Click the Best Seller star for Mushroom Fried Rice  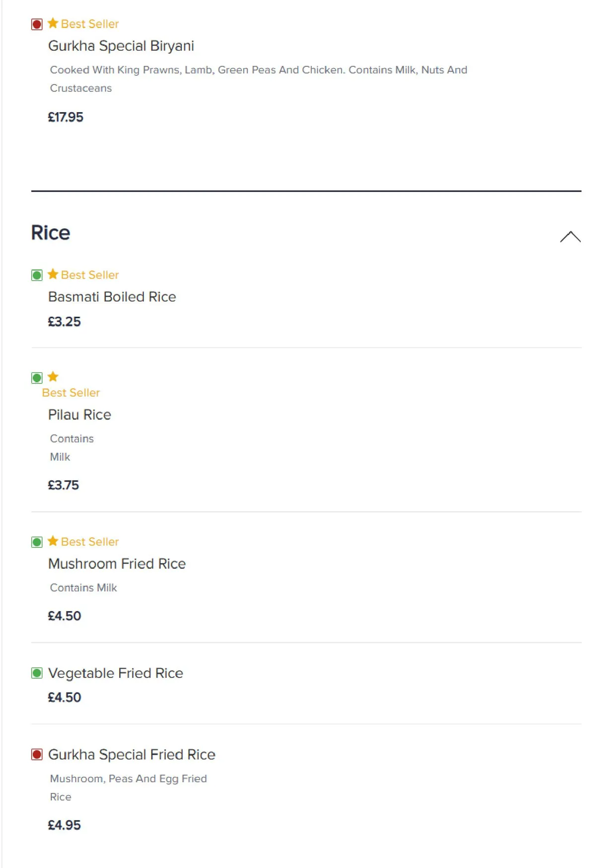coord(53,541)
